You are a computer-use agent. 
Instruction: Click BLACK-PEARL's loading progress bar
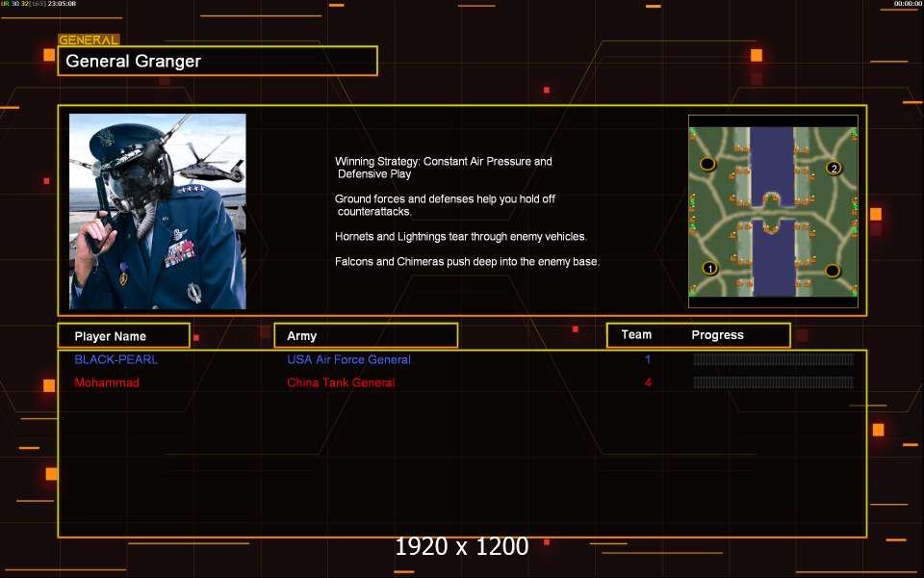(773, 359)
